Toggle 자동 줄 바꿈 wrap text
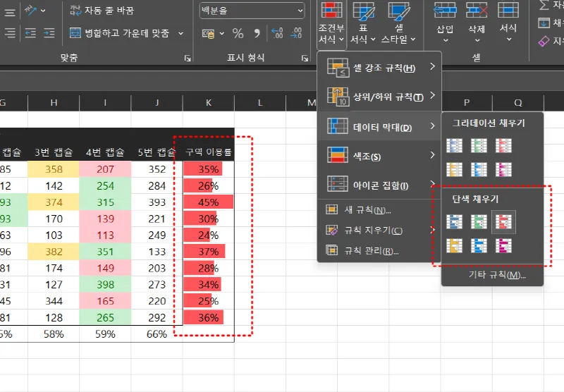This screenshot has height=392, width=564. point(102,11)
